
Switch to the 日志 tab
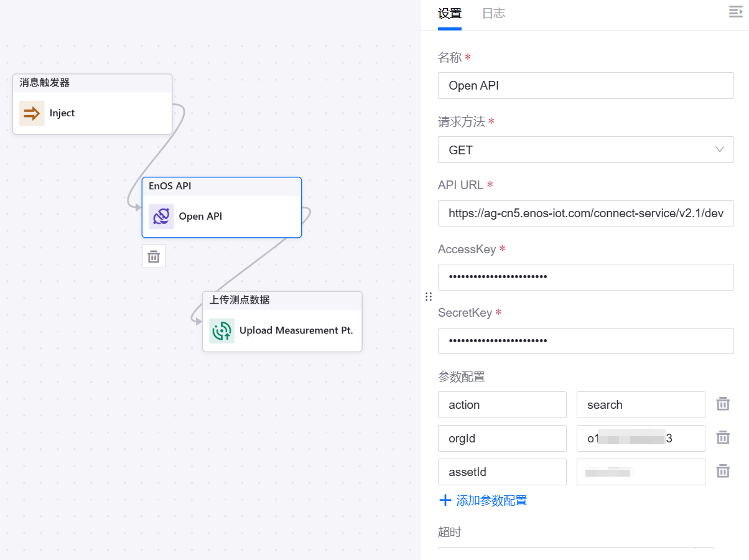point(493,14)
